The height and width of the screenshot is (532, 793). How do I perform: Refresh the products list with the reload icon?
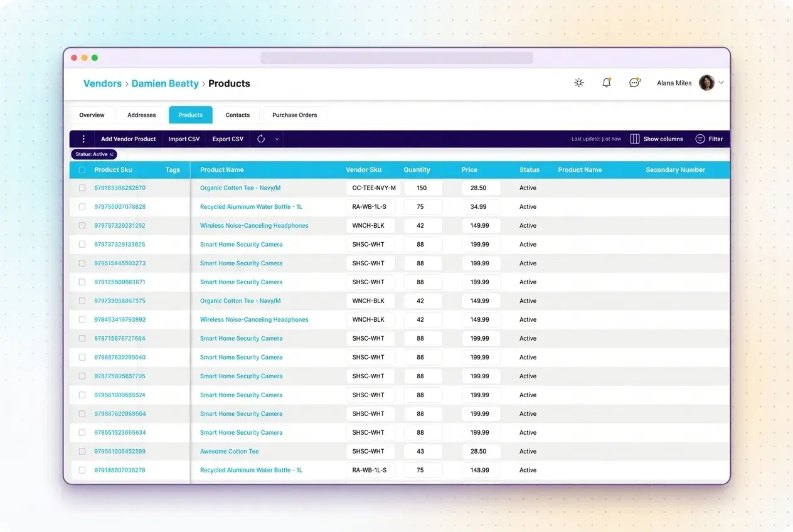point(260,139)
